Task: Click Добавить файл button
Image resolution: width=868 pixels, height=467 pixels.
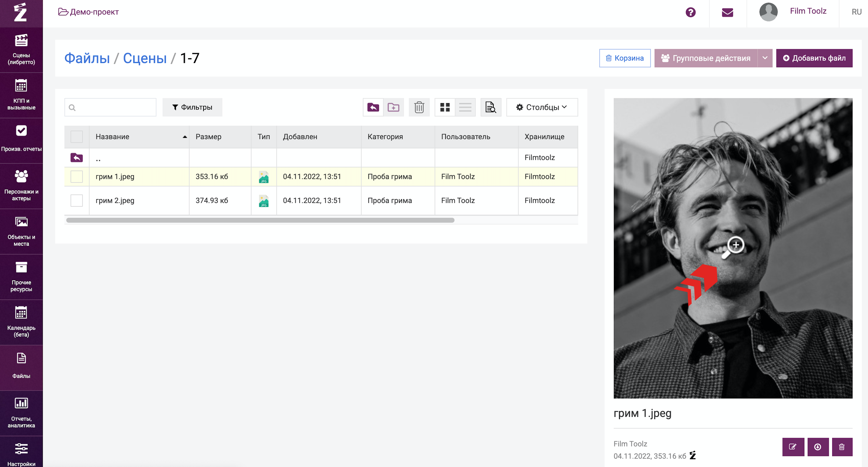Action: pos(814,58)
